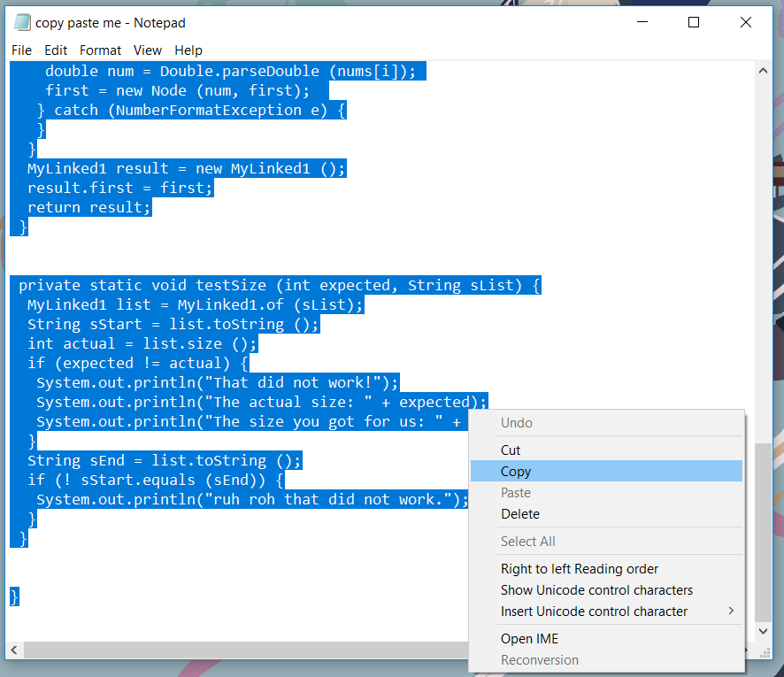
Task: Select Delete in the context menu
Action: coord(606,513)
